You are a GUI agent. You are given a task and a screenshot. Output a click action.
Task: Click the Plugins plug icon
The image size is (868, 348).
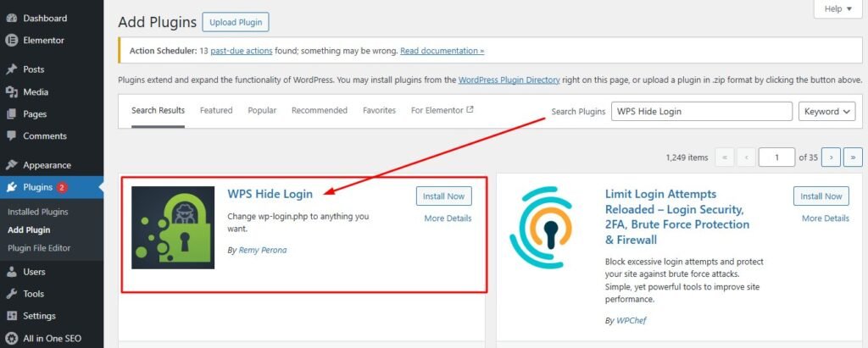coord(11,187)
